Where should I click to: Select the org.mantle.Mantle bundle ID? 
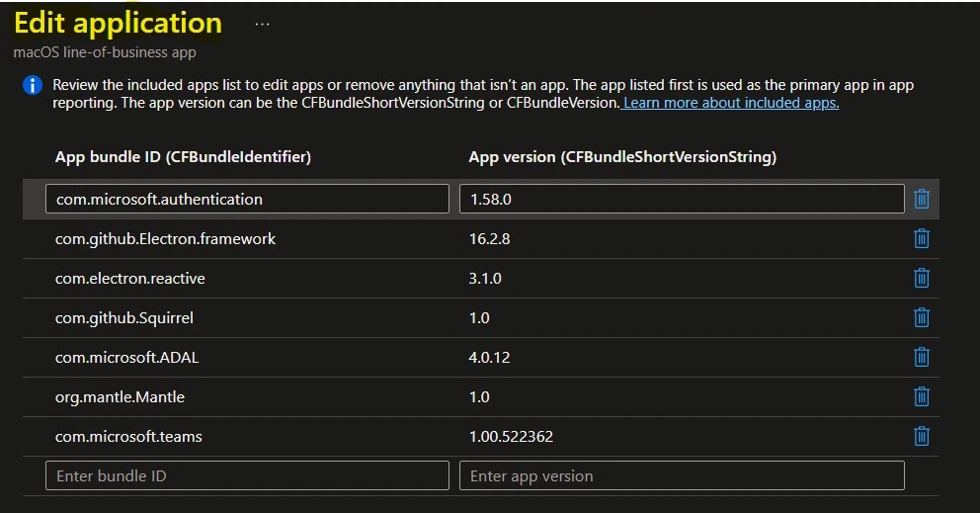[120, 397]
